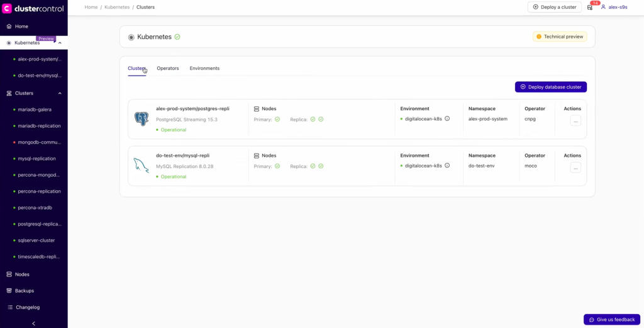The height and width of the screenshot is (328, 644).
Task: Click Technical preview badge
Action: (560, 37)
